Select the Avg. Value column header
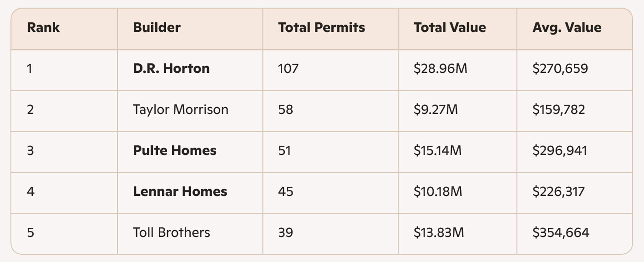 point(567,27)
